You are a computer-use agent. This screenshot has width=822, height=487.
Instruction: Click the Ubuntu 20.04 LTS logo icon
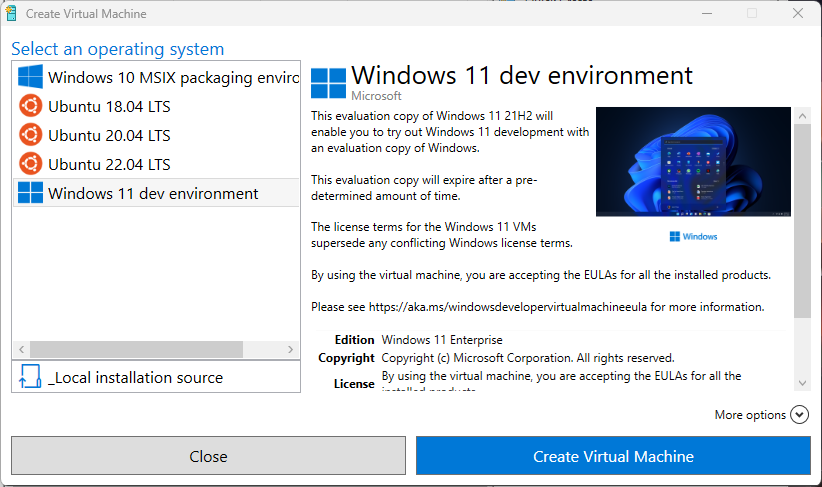tap(31, 135)
